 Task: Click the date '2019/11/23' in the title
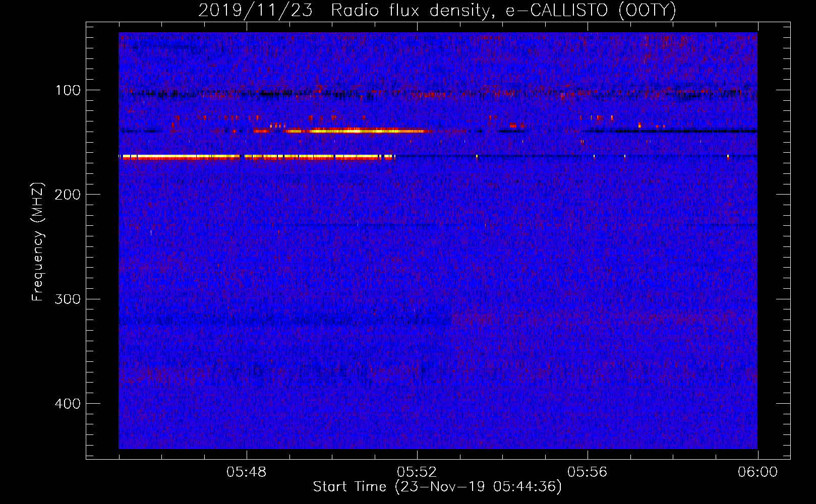coord(256,11)
